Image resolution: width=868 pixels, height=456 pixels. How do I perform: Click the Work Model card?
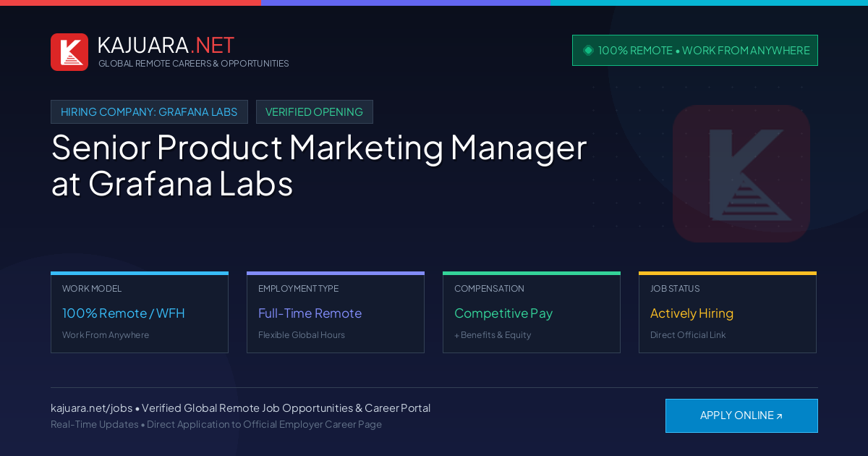click(140, 313)
